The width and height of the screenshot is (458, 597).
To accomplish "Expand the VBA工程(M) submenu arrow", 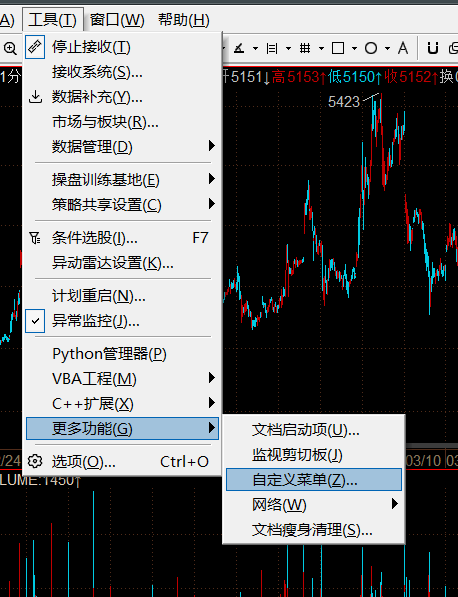I will tap(212, 378).
